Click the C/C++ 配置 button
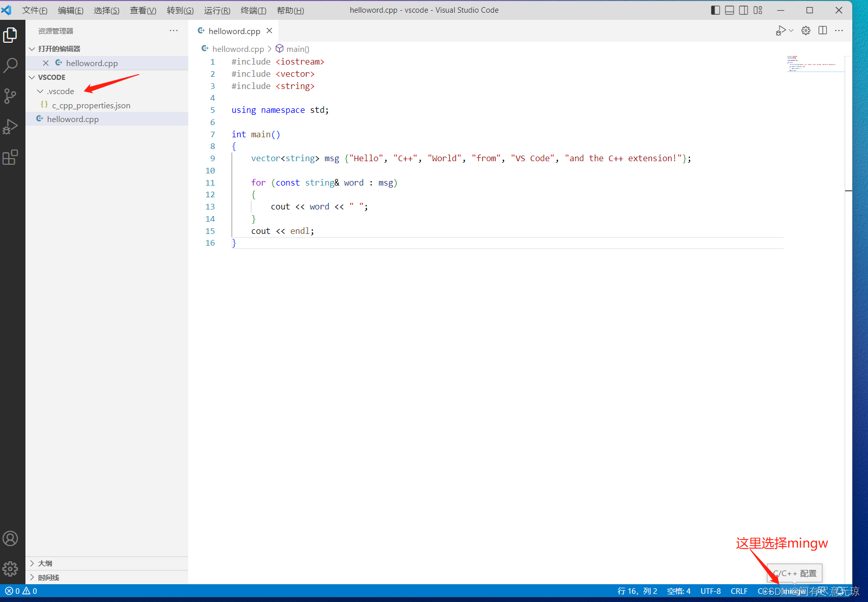 (794, 573)
